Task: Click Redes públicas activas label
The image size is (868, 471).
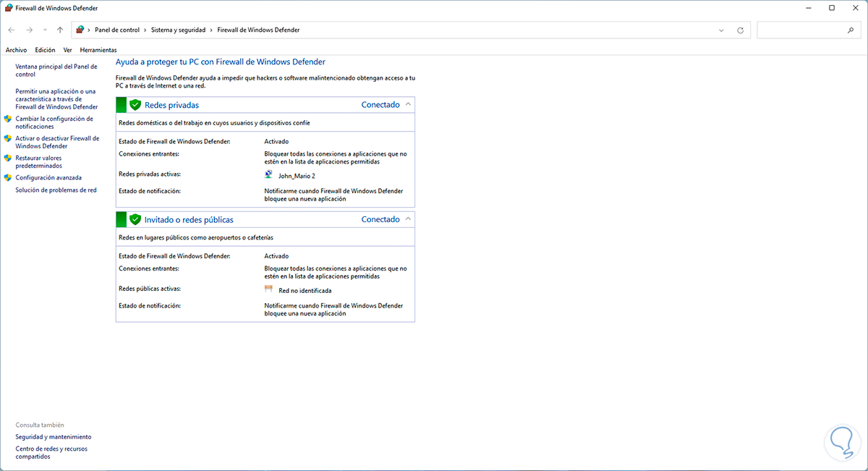Action: click(x=150, y=289)
